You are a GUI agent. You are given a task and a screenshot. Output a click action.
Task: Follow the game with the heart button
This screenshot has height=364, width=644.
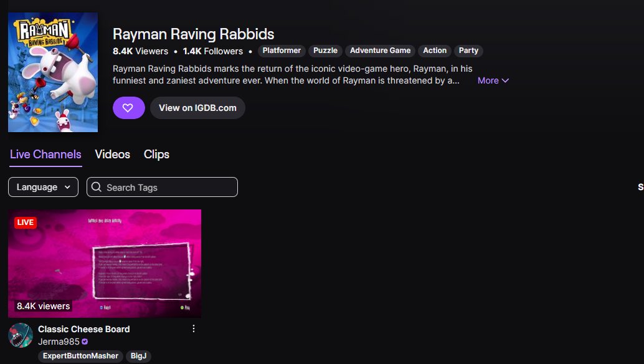pyautogui.click(x=128, y=108)
